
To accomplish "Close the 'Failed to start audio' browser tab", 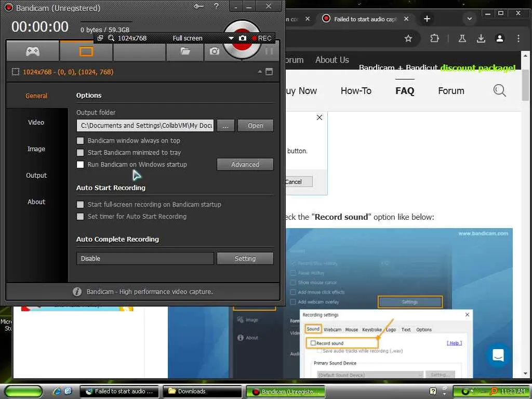I will tap(406, 19).
